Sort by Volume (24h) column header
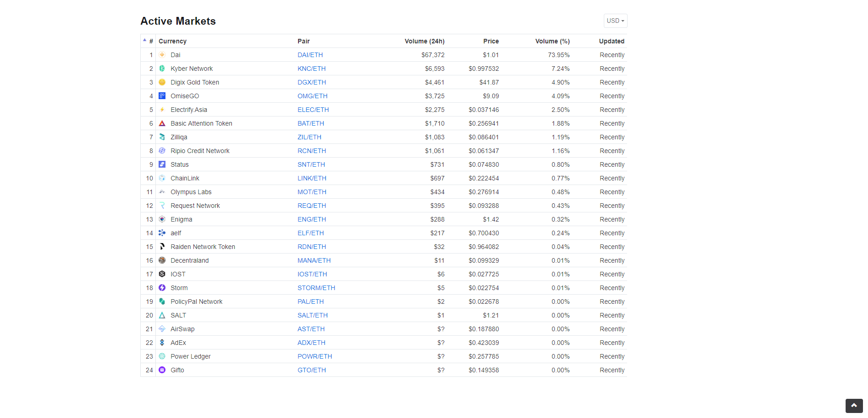Screen dimensions: 868x418 click(x=424, y=41)
